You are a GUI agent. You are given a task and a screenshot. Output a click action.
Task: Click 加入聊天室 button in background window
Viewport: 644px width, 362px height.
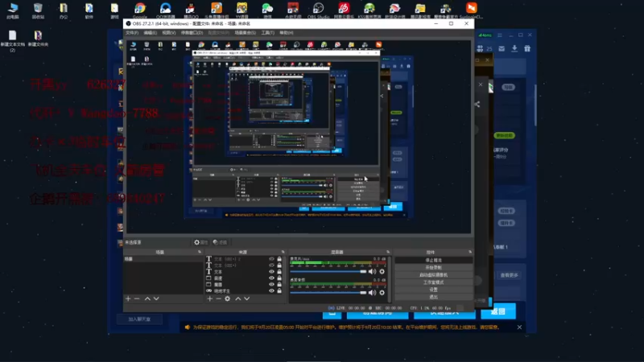pyautogui.click(x=139, y=319)
